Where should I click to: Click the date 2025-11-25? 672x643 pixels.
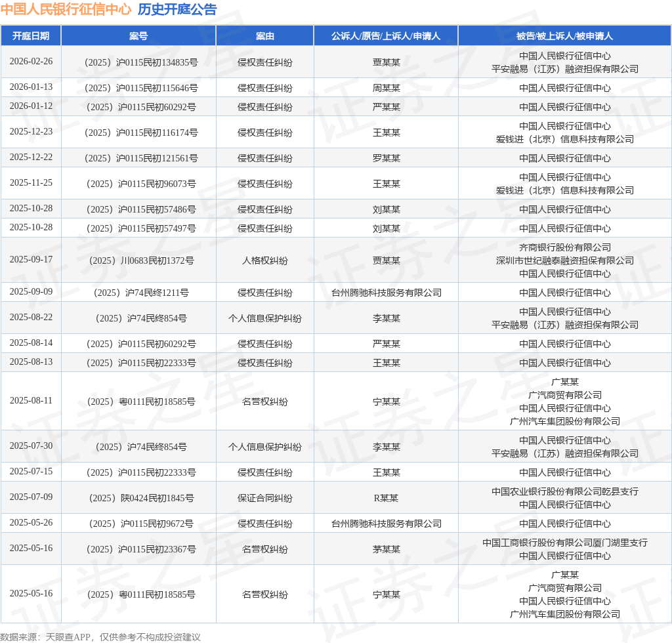coord(31,183)
